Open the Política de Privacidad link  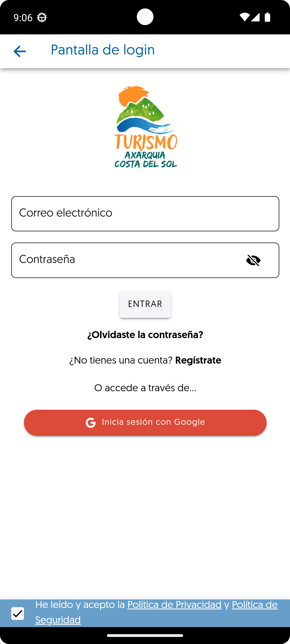pos(174,605)
